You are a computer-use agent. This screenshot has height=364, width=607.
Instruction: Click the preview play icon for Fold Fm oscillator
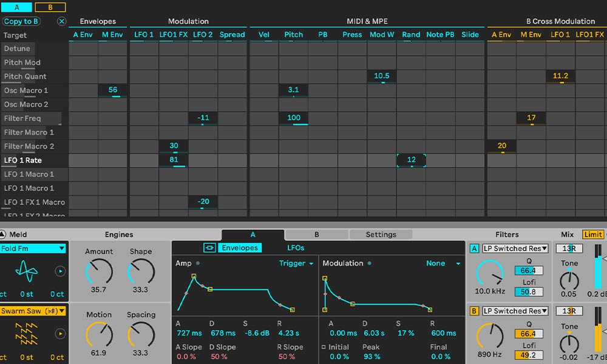59,270
